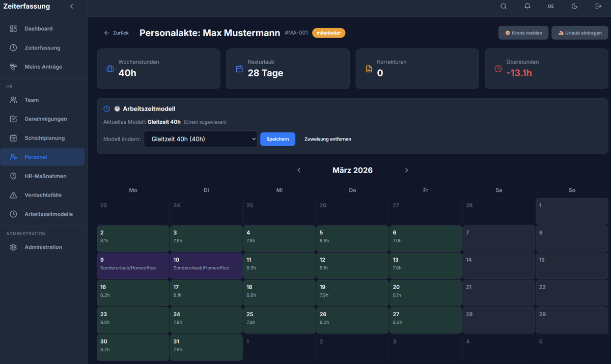Select March 18 with 8.8h
This screenshot has height=364, width=611.
pyautogui.click(x=280, y=293)
